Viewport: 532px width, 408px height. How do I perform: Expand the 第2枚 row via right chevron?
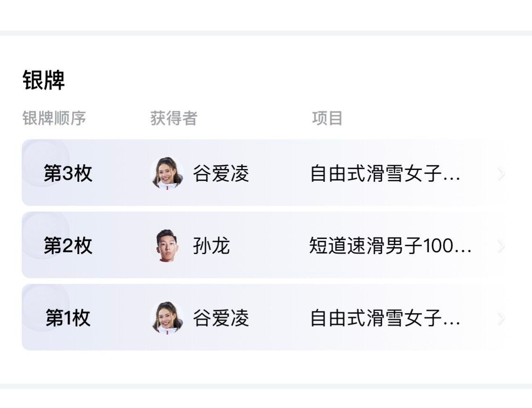501,246
